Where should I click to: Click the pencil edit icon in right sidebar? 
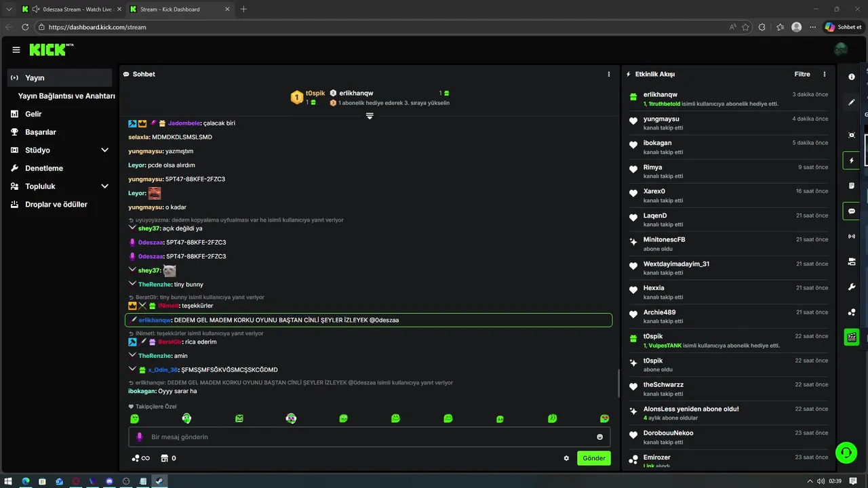852,102
